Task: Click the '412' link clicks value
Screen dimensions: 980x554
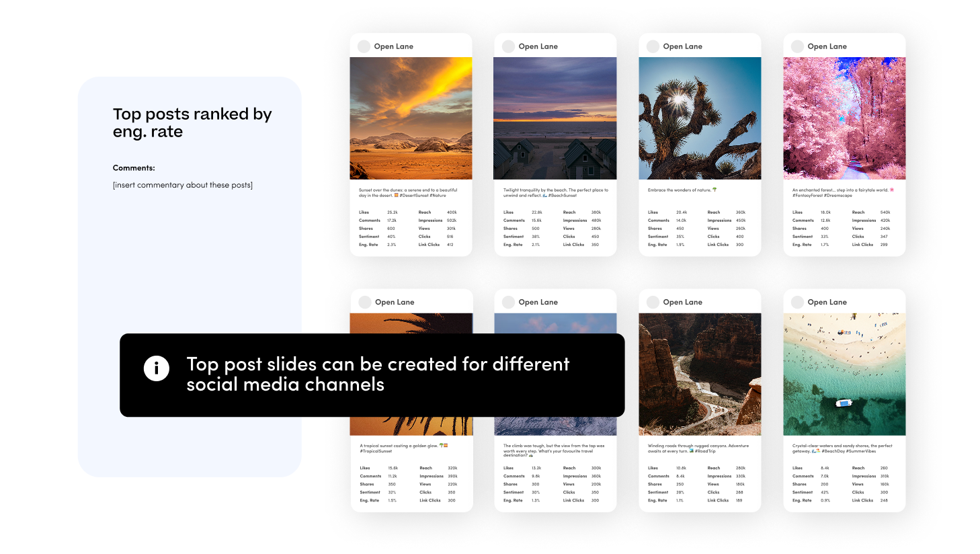Action: (450, 245)
